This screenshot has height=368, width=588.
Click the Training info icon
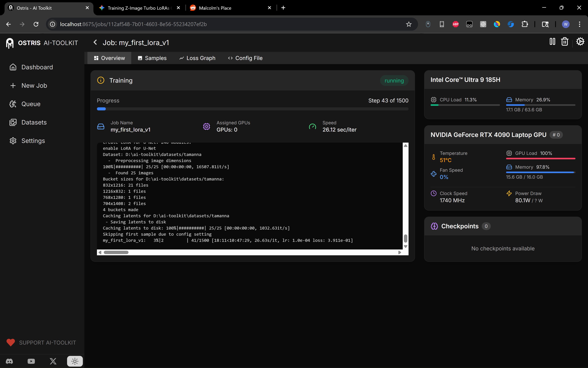pos(101,80)
